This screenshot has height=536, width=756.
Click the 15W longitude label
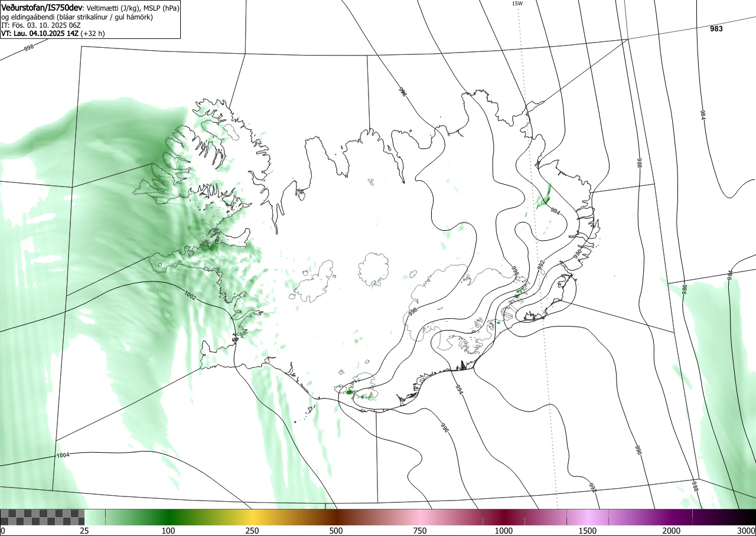pos(517,4)
